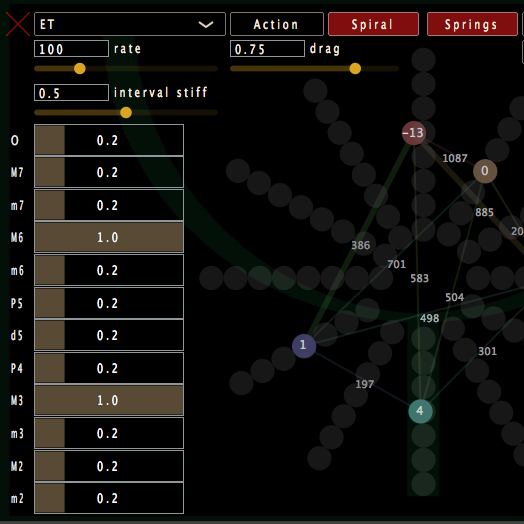Click the rate slider knob
The width and height of the screenshot is (524, 524).
(80, 69)
